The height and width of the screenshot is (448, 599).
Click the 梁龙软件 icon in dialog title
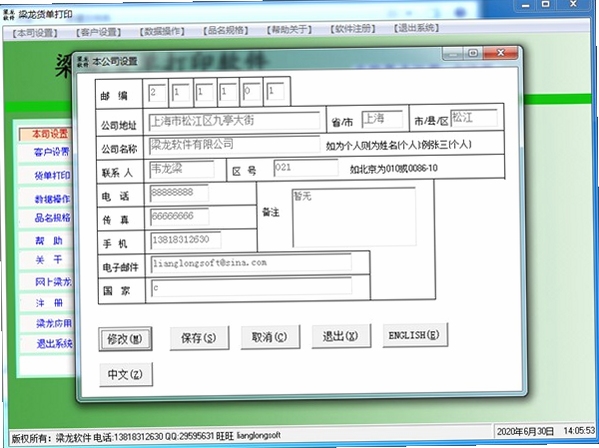pyautogui.click(x=83, y=61)
